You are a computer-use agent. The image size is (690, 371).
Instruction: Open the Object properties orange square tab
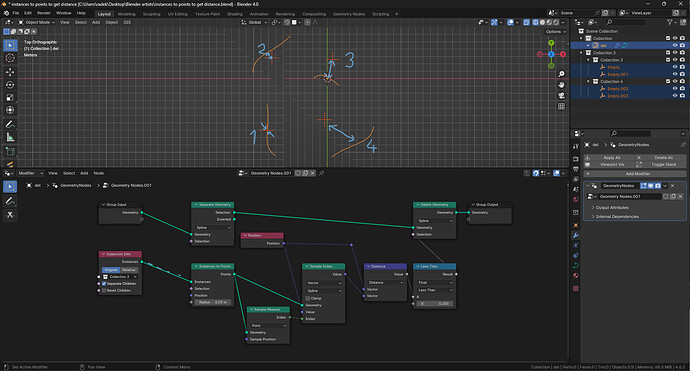pos(576,224)
